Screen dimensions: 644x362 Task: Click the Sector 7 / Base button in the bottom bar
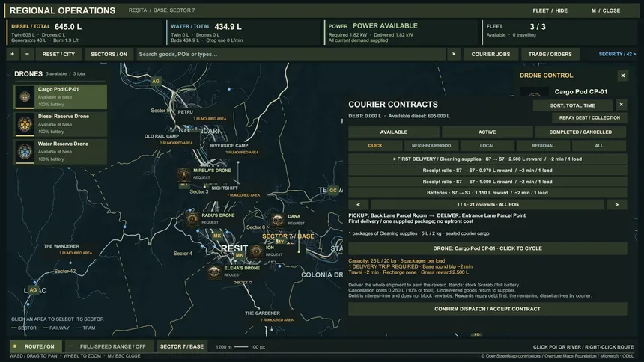tap(182, 346)
